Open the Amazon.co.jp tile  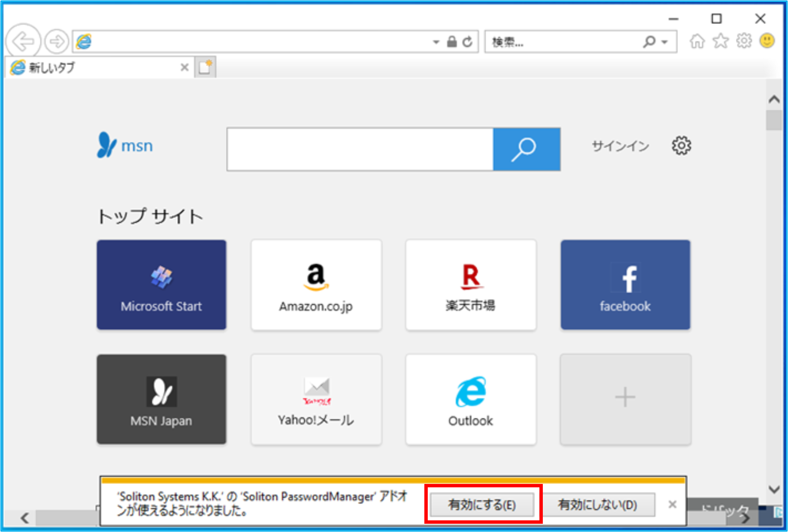coord(316,285)
